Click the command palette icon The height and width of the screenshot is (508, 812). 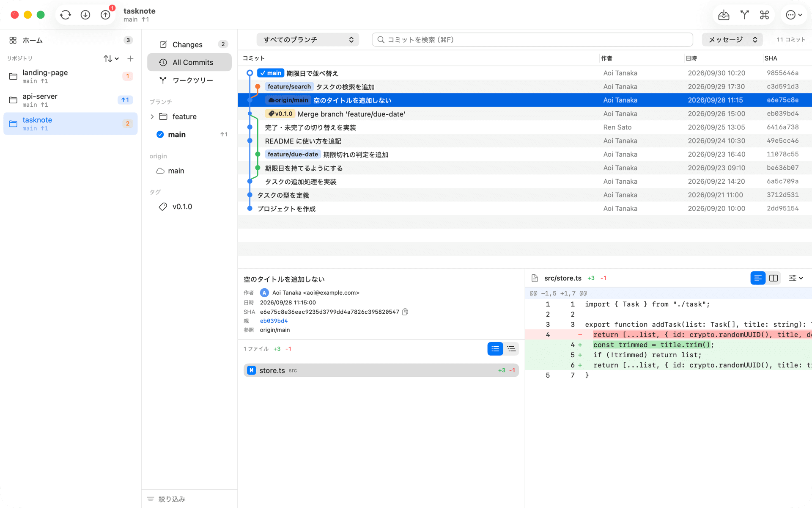click(x=764, y=15)
